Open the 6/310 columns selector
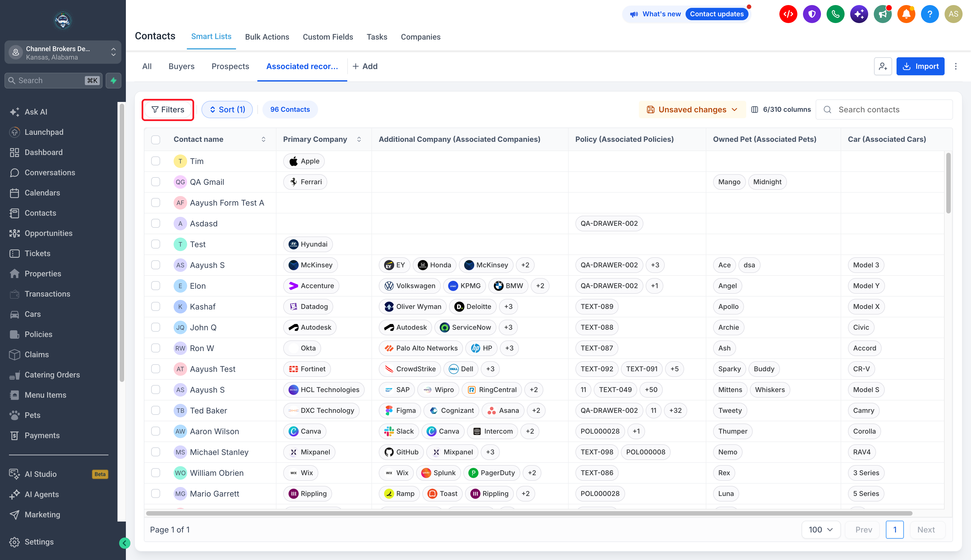971x560 pixels. [x=781, y=110]
